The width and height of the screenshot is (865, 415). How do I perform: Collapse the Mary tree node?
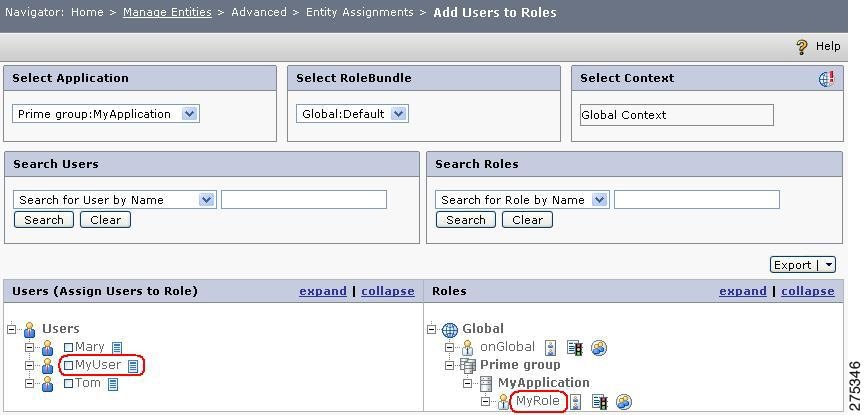coord(30,348)
